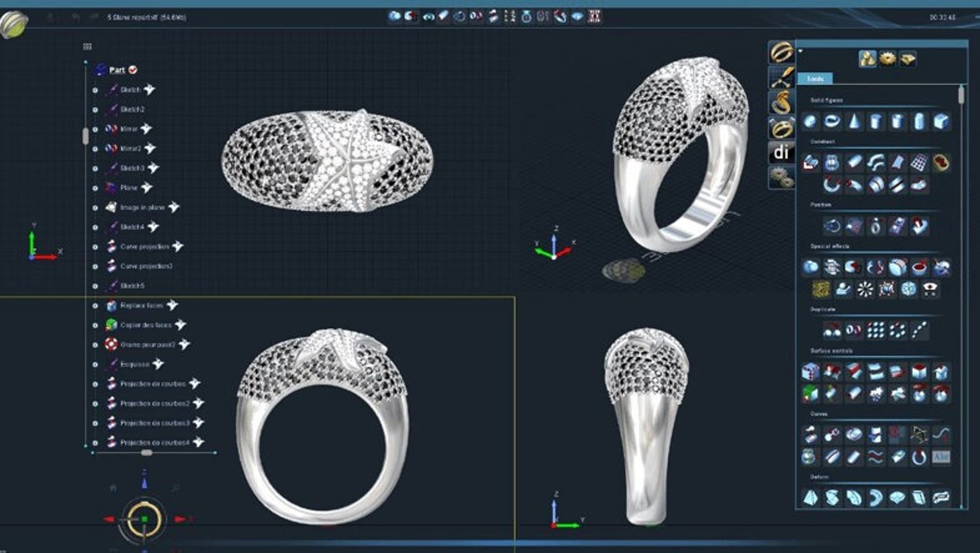Image resolution: width=980 pixels, height=553 pixels.
Task: Expand the node circle beside Sketch3
Action: [95, 168]
